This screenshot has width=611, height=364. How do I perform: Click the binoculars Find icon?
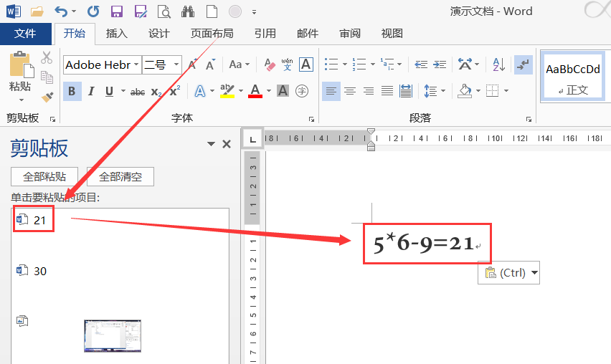(188, 11)
